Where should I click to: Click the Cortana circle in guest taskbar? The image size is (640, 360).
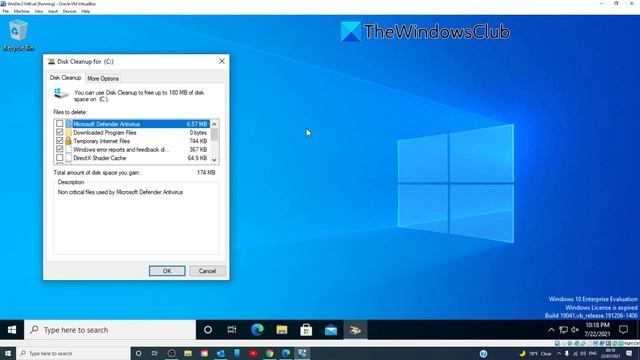point(208,330)
